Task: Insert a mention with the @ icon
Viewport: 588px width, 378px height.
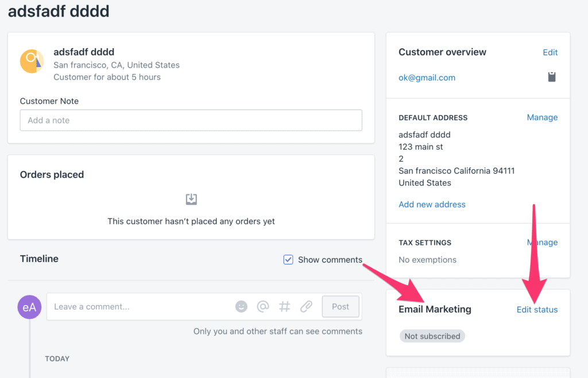Action: pyautogui.click(x=263, y=306)
